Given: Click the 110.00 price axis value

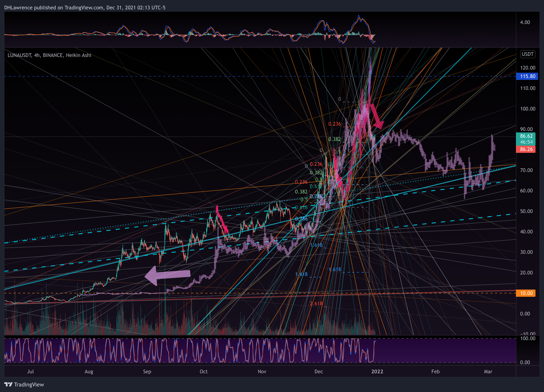Looking at the screenshot, I should [x=527, y=88].
